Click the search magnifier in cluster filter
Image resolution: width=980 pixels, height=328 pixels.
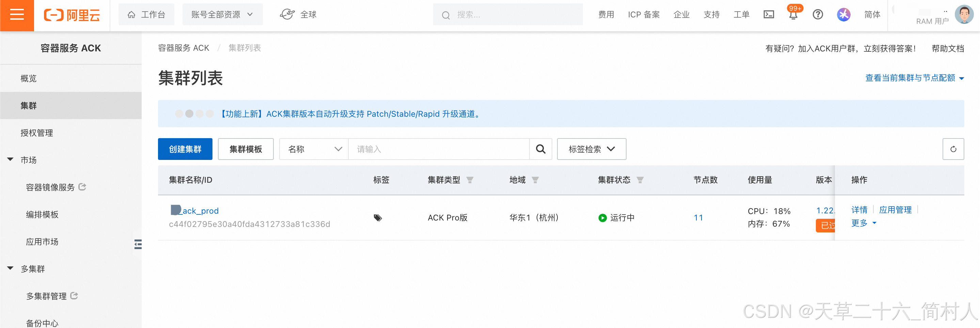pos(541,149)
